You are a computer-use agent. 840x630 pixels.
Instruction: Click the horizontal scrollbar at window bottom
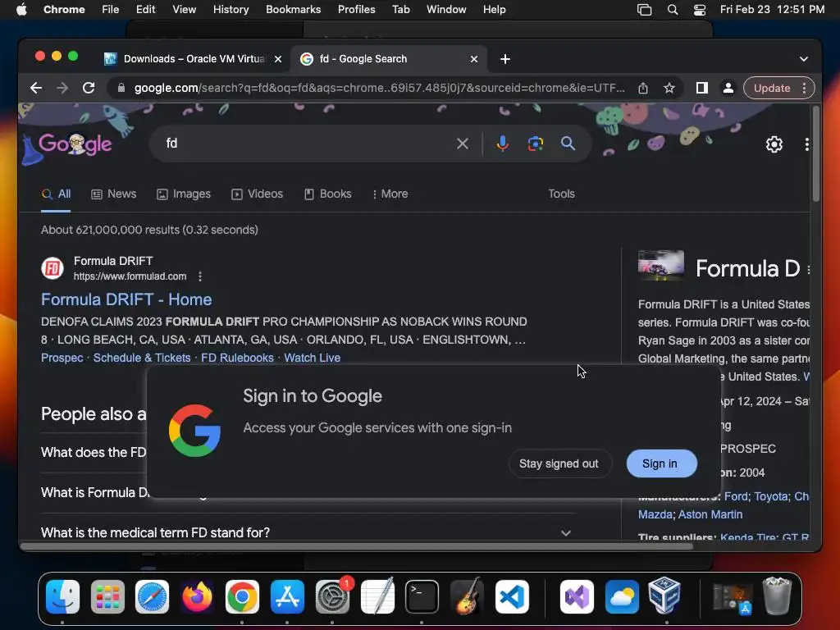click(356, 547)
